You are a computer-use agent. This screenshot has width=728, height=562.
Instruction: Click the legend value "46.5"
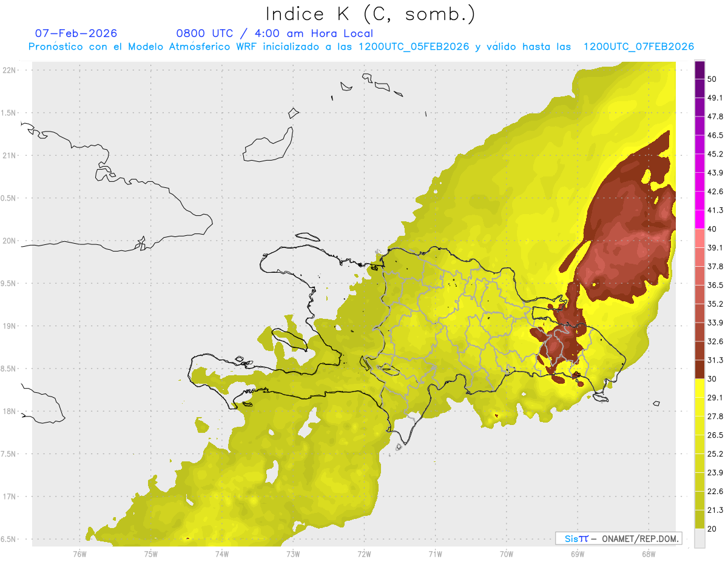pyautogui.click(x=715, y=135)
